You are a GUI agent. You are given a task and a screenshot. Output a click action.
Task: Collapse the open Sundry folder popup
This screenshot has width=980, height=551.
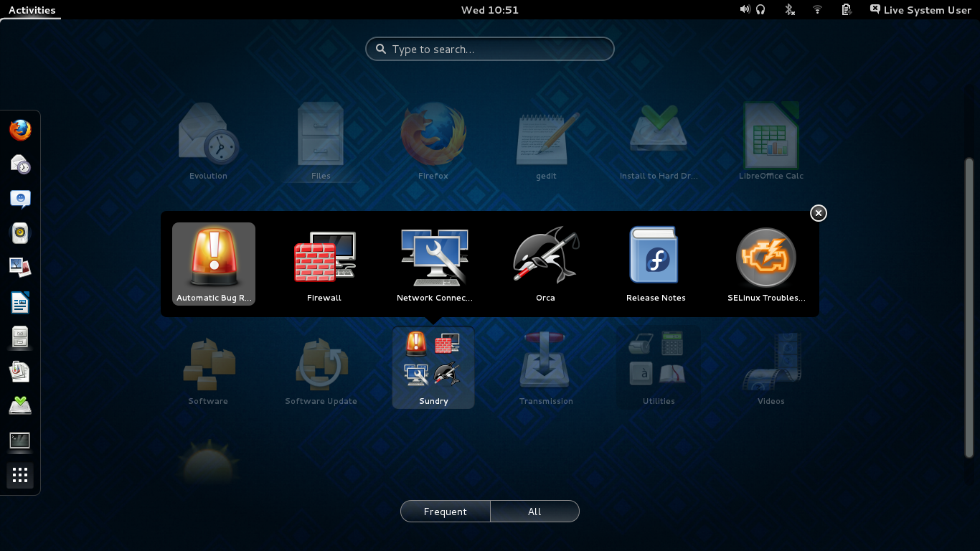pyautogui.click(x=818, y=213)
